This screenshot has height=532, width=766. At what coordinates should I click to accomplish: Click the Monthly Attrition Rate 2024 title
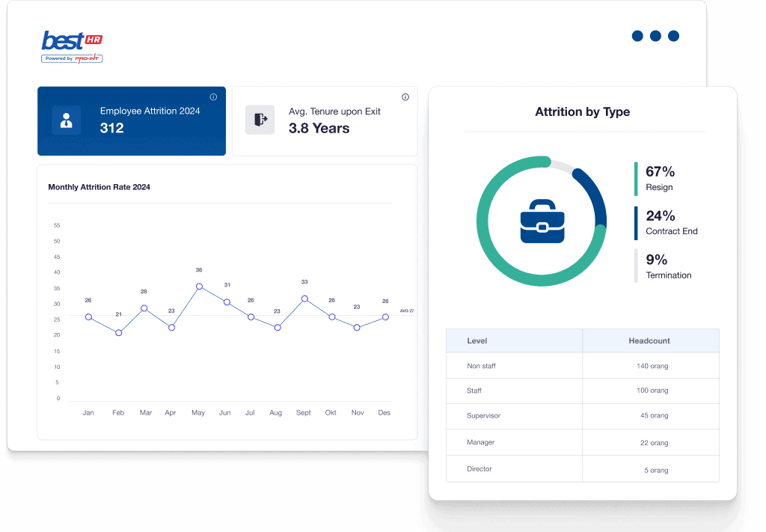click(99, 187)
